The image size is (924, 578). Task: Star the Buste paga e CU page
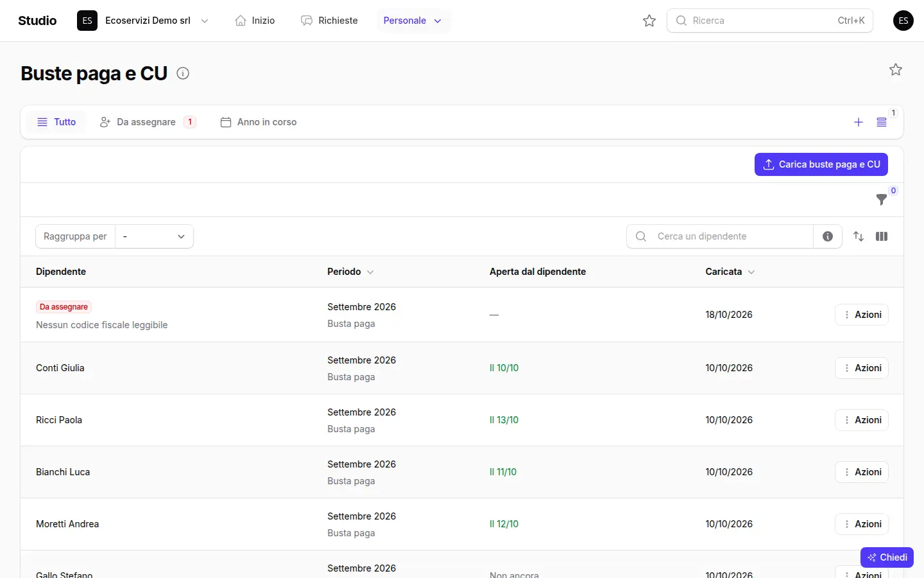coord(896,69)
